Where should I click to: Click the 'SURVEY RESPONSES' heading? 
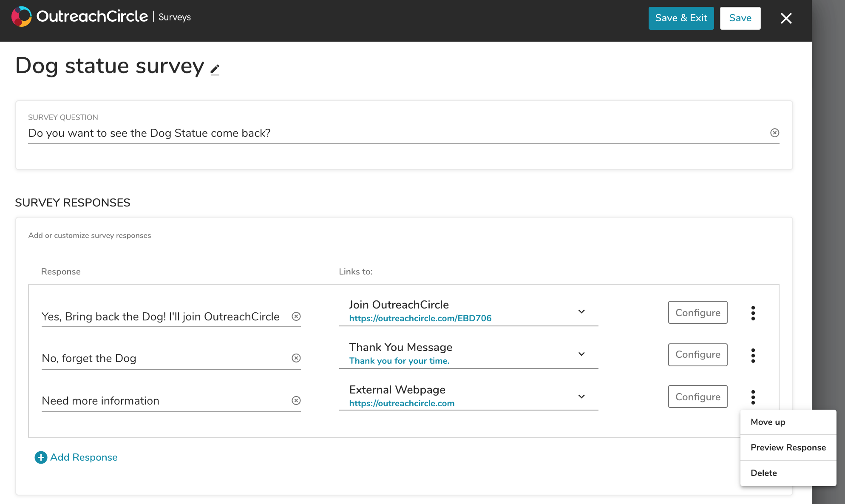(x=73, y=203)
